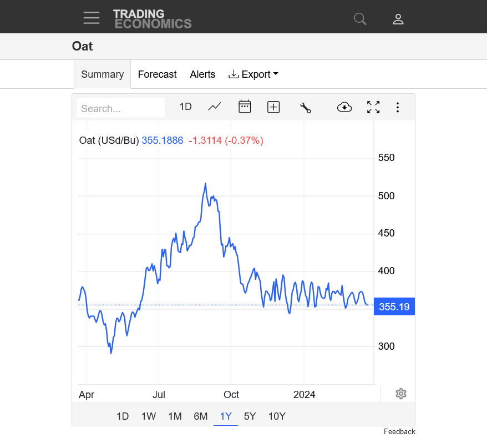
Task: Open the calendar date range picker
Action: point(245,107)
